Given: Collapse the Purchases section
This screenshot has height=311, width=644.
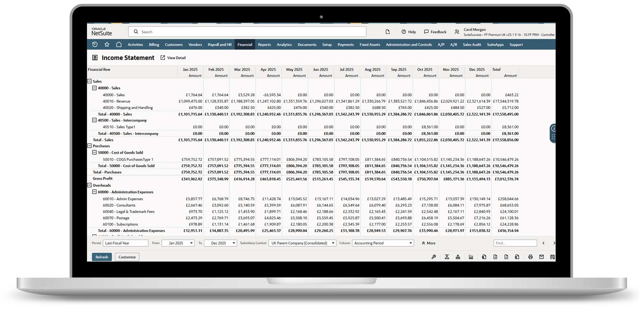Looking at the screenshot, I should [89, 146].
